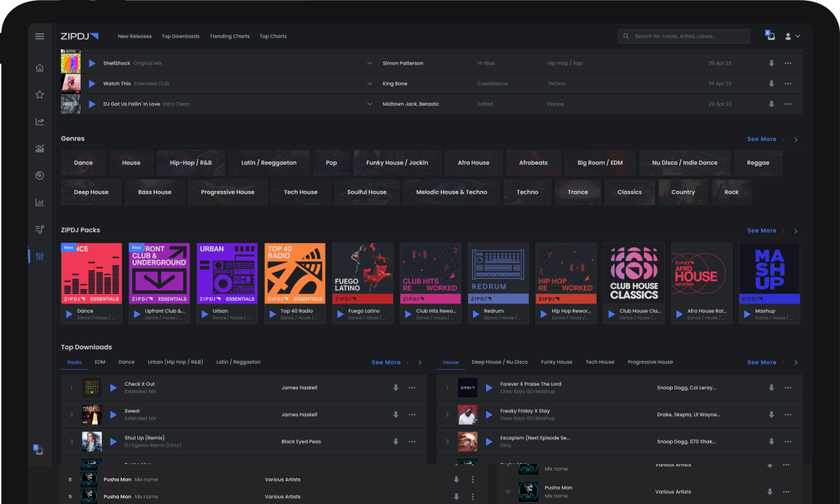This screenshot has width=840, height=504.
Task: Play the Mashup pack
Action: pos(747,314)
